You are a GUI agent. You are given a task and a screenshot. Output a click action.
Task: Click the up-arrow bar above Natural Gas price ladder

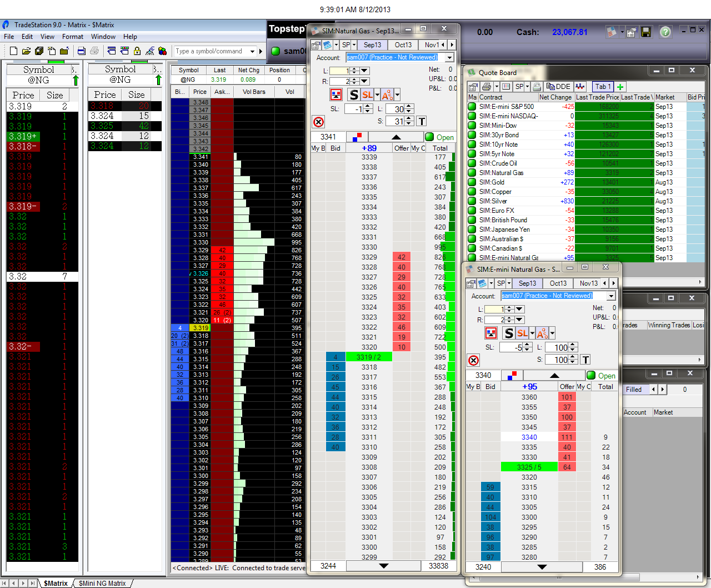click(396, 137)
